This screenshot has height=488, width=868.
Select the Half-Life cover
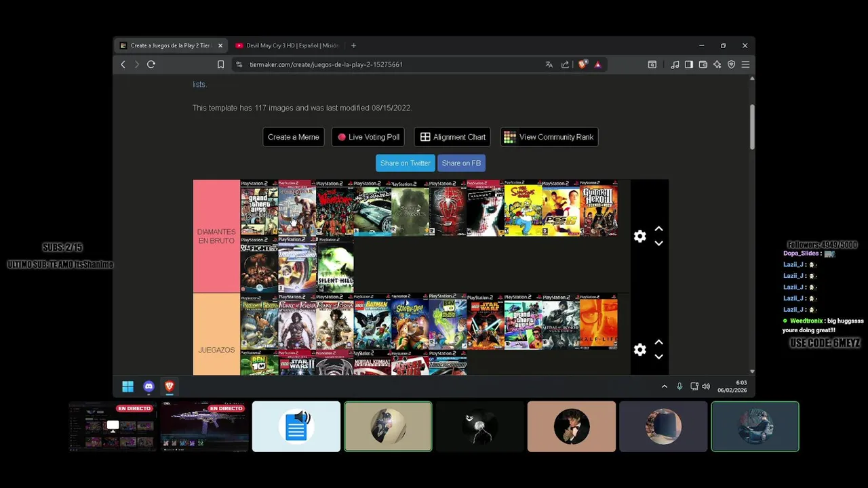point(599,322)
